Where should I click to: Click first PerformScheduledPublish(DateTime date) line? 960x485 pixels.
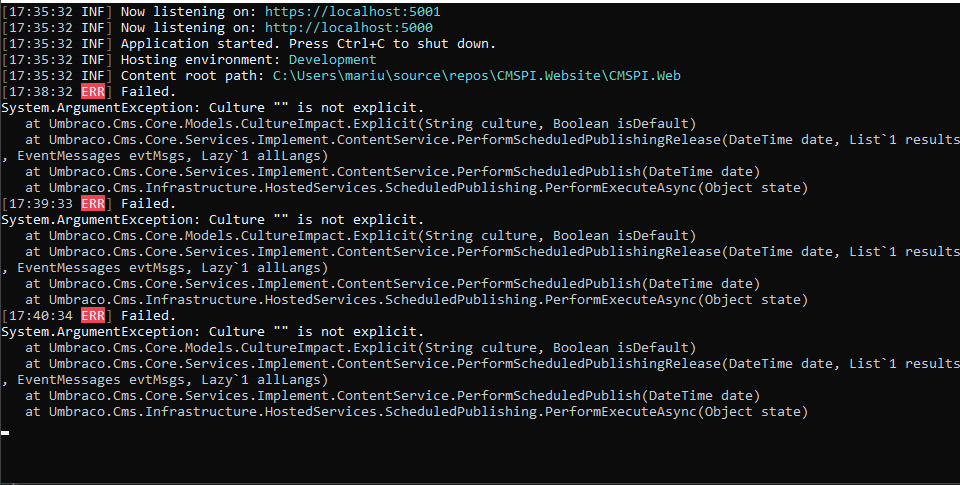(392, 171)
